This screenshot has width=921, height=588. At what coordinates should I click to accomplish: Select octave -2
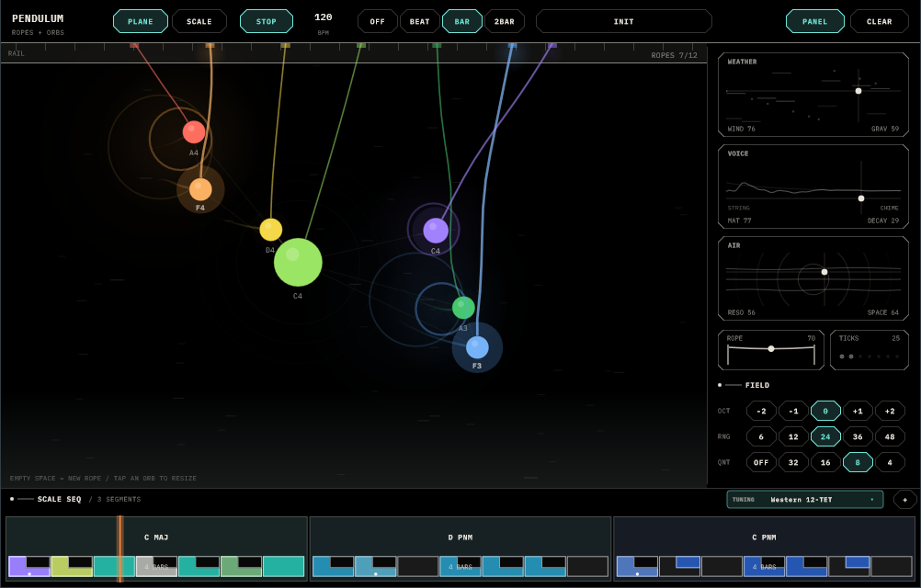coord(761,411)
